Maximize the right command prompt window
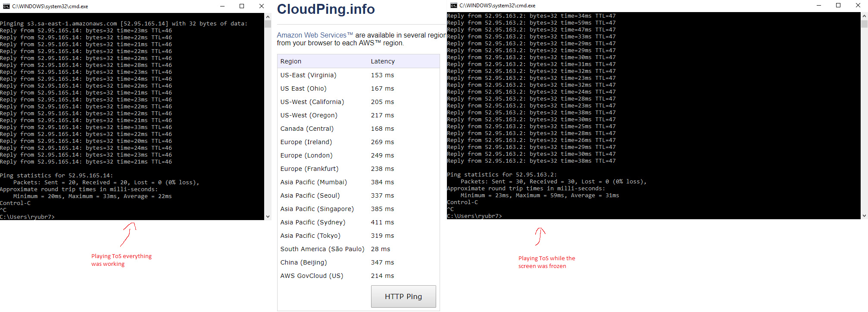This screenshot has width=868, height=312. [838, 6]
